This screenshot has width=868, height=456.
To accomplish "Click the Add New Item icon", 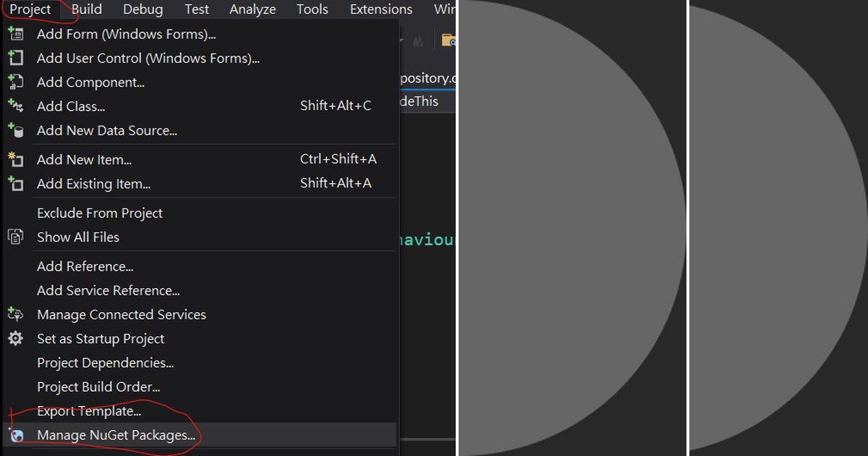I will [x=15, y=159].
